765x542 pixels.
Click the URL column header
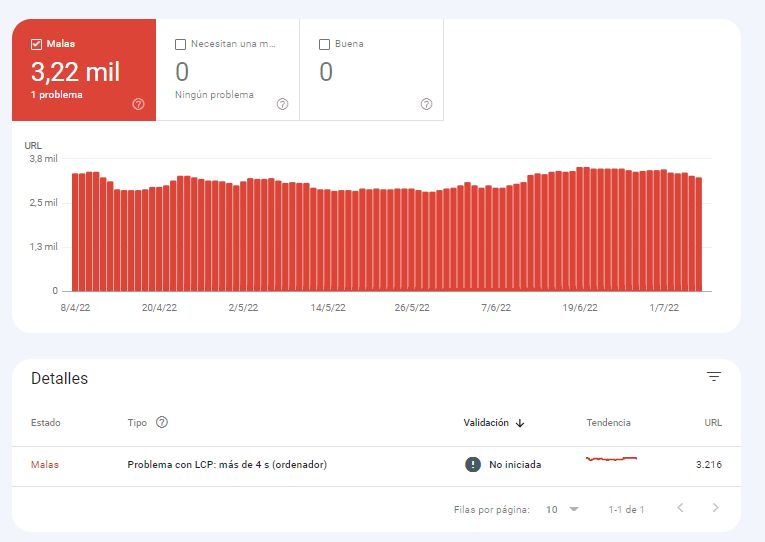point(712,423)
